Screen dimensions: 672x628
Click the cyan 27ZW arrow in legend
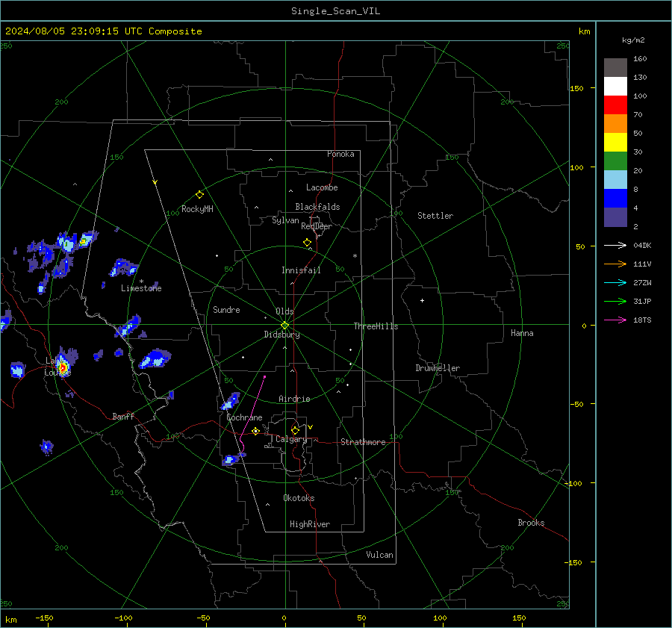615,282
